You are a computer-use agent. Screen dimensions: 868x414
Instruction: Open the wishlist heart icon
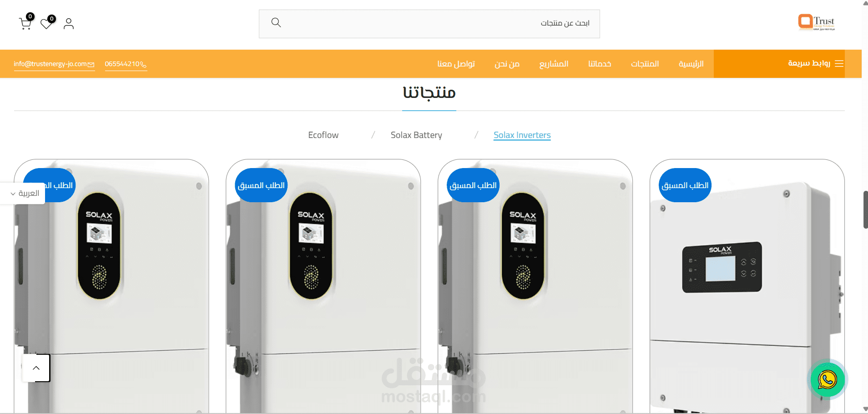(47, 23)
